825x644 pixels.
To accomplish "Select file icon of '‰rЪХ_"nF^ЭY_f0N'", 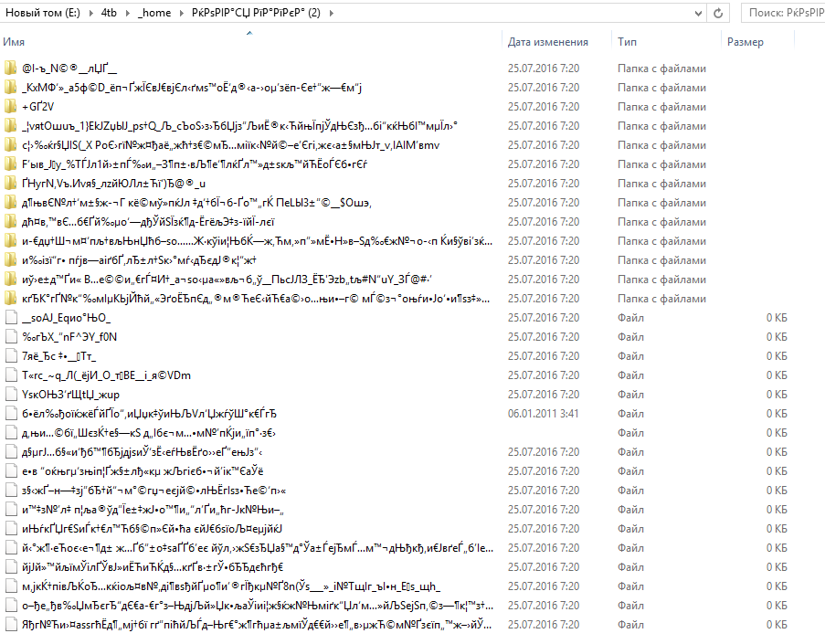I will [x=11, y=337].
